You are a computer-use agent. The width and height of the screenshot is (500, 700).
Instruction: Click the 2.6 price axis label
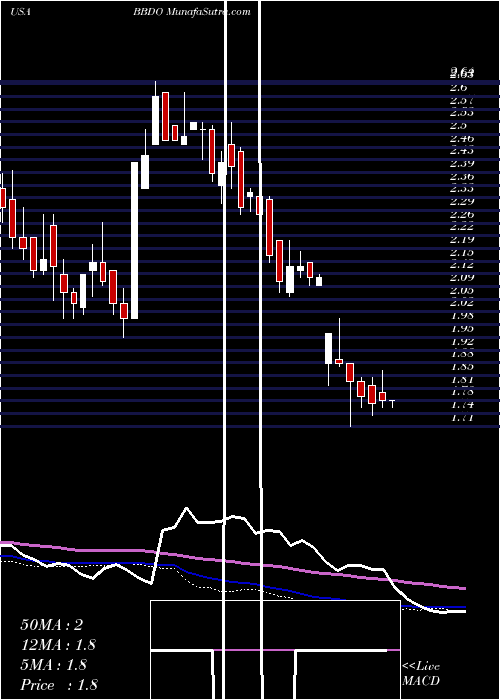(x=461, y=88)
